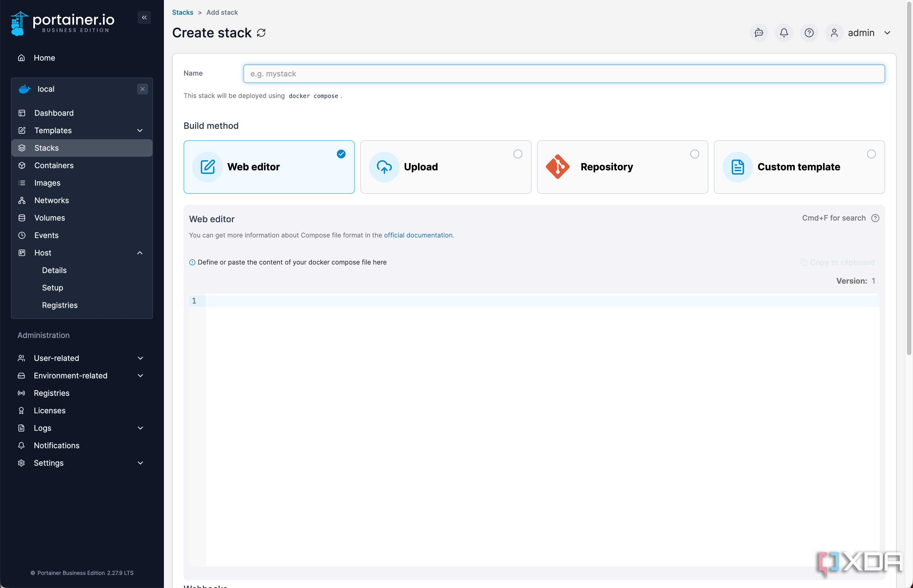The width and height of the screenshot is (913, 588).
Task: Collapse the Host sidebar section
Action: click(140, 253)
